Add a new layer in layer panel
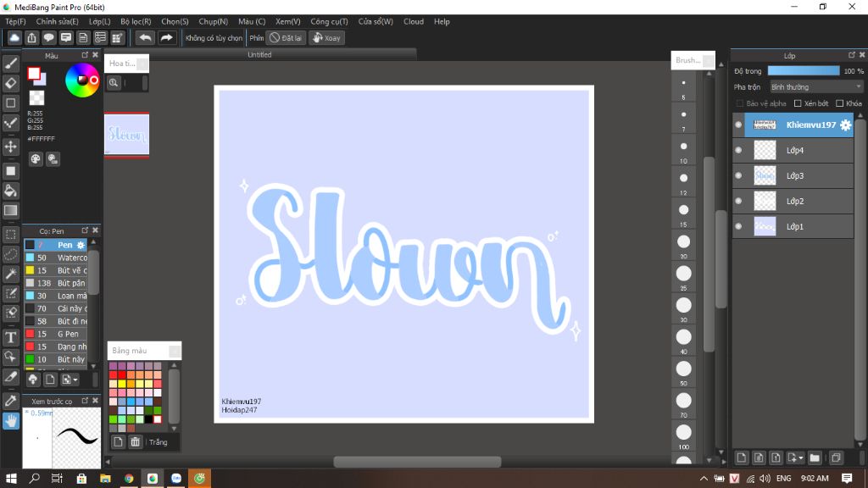Screen dimensions: 868x488 tap(741, 457)
